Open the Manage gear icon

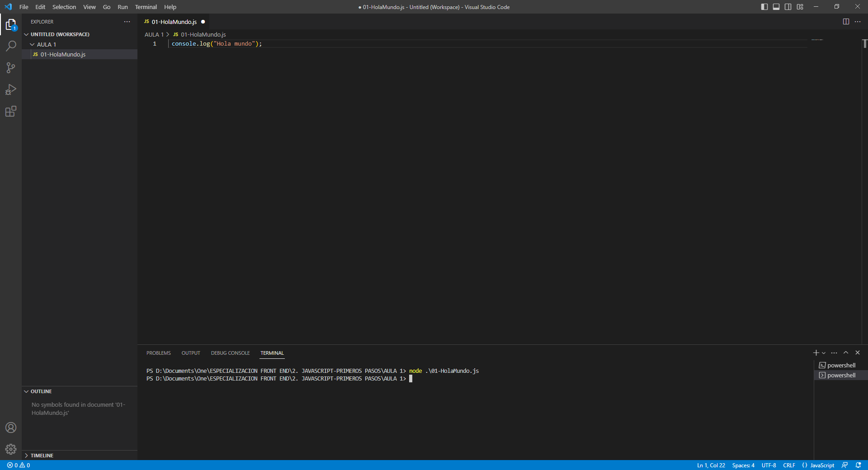(x=11, y=449)
